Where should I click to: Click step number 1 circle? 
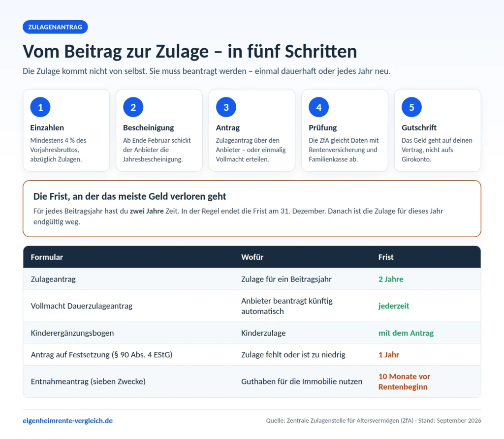40,107
